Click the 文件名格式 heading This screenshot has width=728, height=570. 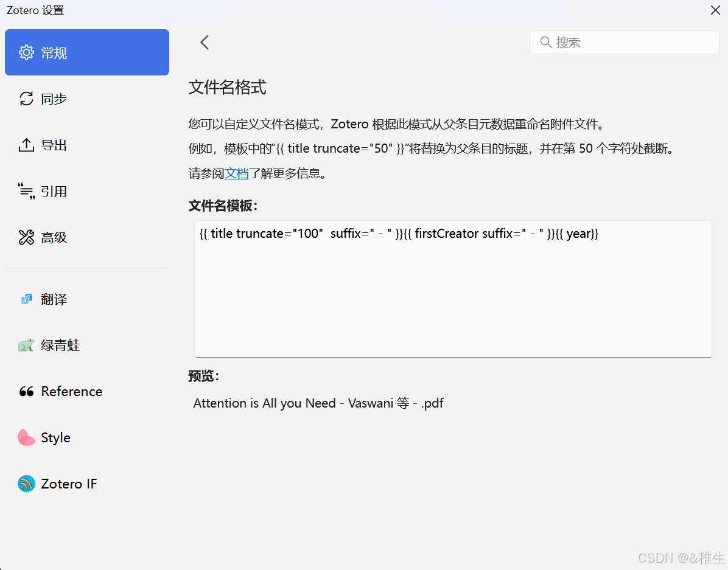[228, 87]
